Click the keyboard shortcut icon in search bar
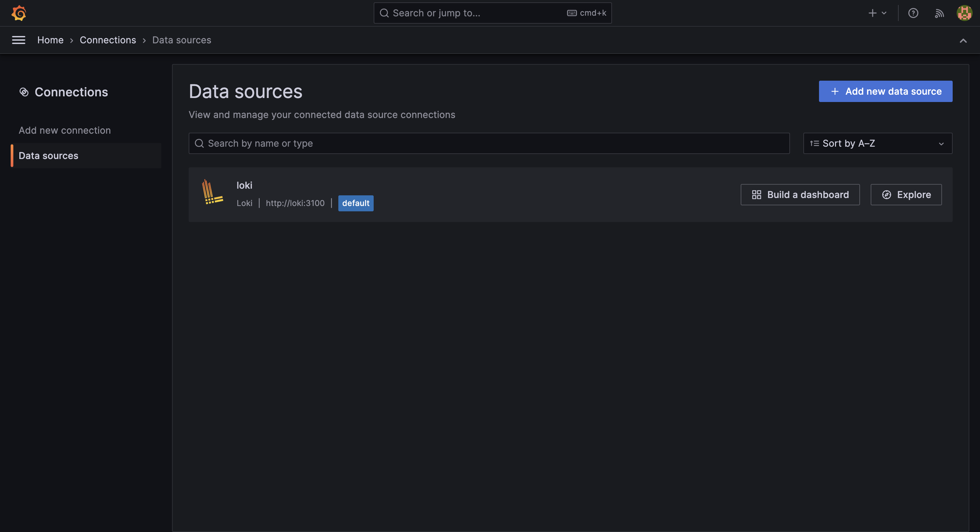980x532 pixels. [571, 13]
